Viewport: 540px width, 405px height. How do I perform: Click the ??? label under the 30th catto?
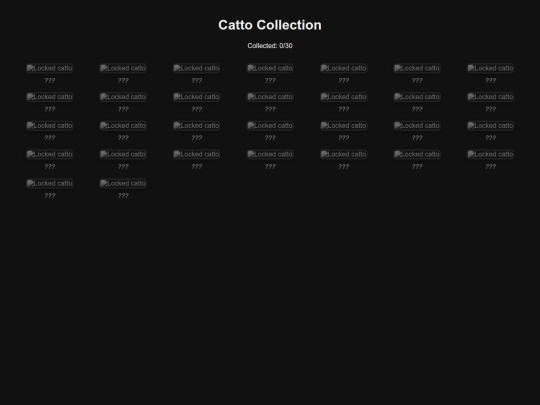pos(123,196)
